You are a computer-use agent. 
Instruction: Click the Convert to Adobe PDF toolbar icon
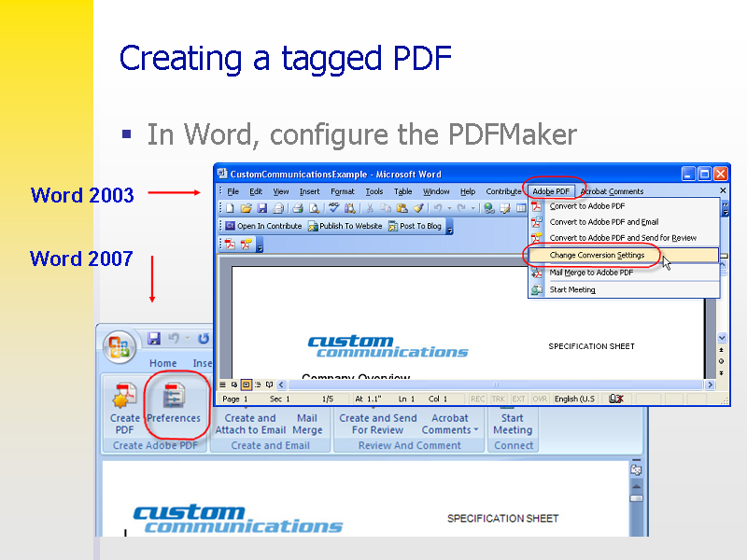[x=230, y=245]
